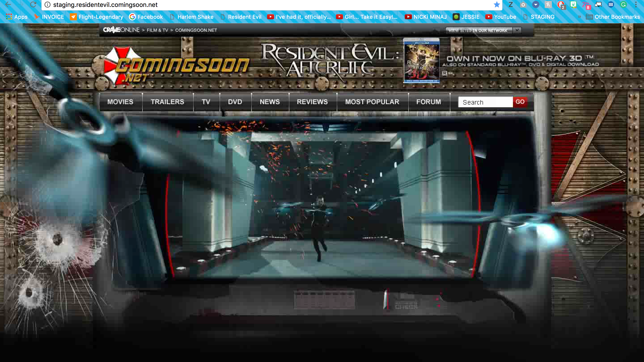Open the green smiley Bitmoji extension
The width and height of the screenshot is (644, 362).
click(x=573, y=4)
